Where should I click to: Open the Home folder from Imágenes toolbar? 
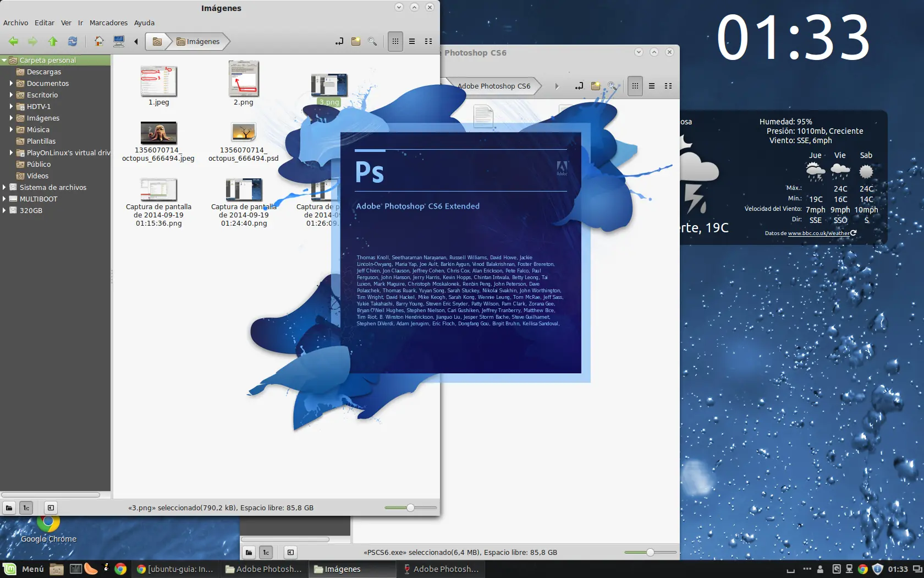99,41
